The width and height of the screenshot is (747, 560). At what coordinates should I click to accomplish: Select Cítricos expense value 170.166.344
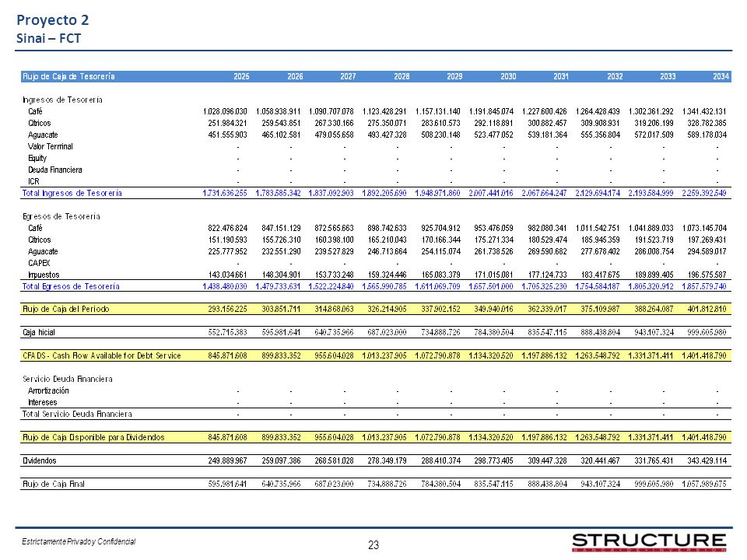[x=440, y=240]
